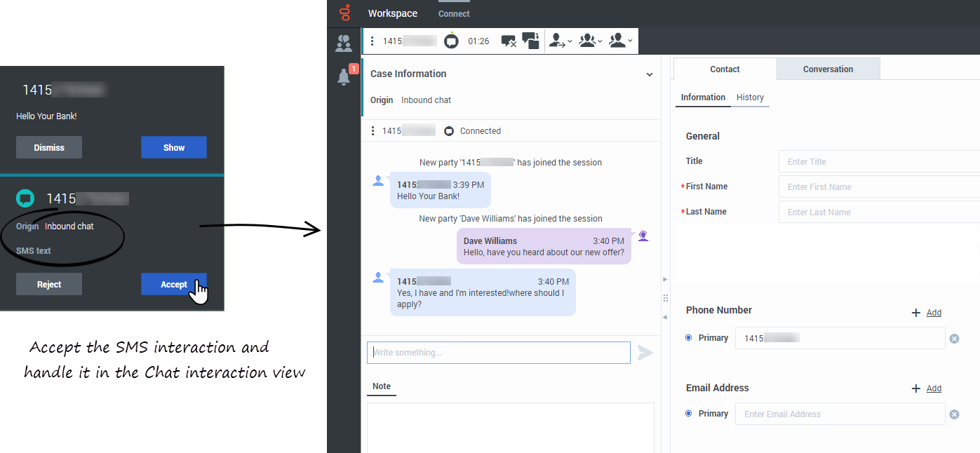The height and width of the screenshot is (453, 980).
Task: Click the Write something message field
Action: pyautogui.click(x=498, y=353)
